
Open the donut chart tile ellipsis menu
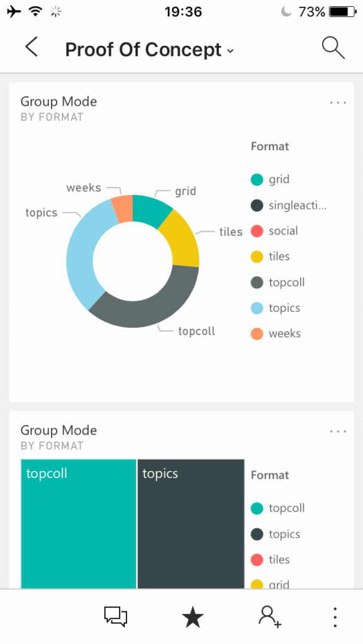pos(338,103)
